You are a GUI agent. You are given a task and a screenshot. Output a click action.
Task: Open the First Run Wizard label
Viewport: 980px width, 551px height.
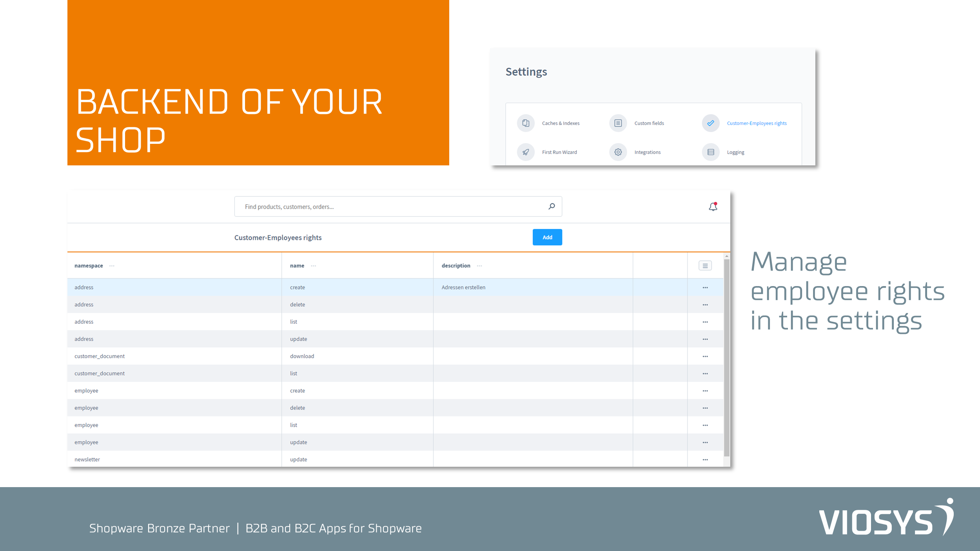coord(559,152)
